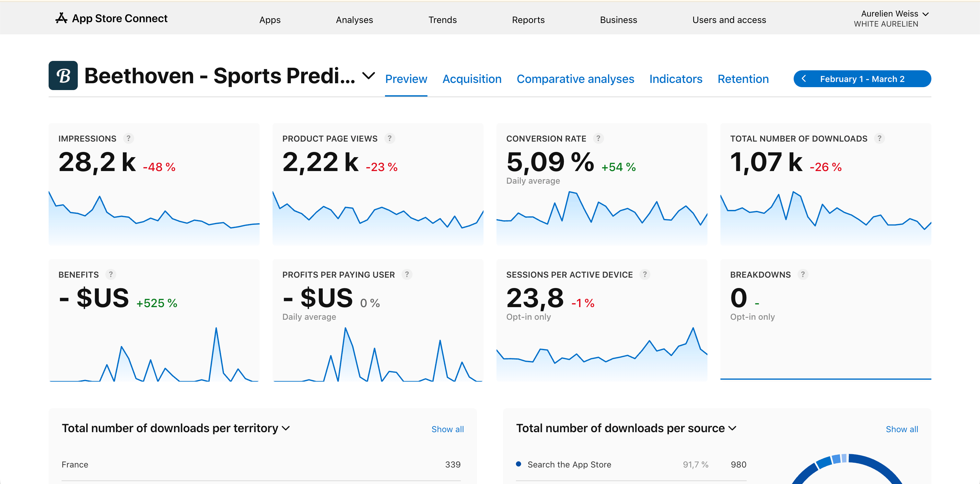Viewport: 980px width, 484px height.
Task: Click Show all for downloads per territory
Action: point(448,429)
